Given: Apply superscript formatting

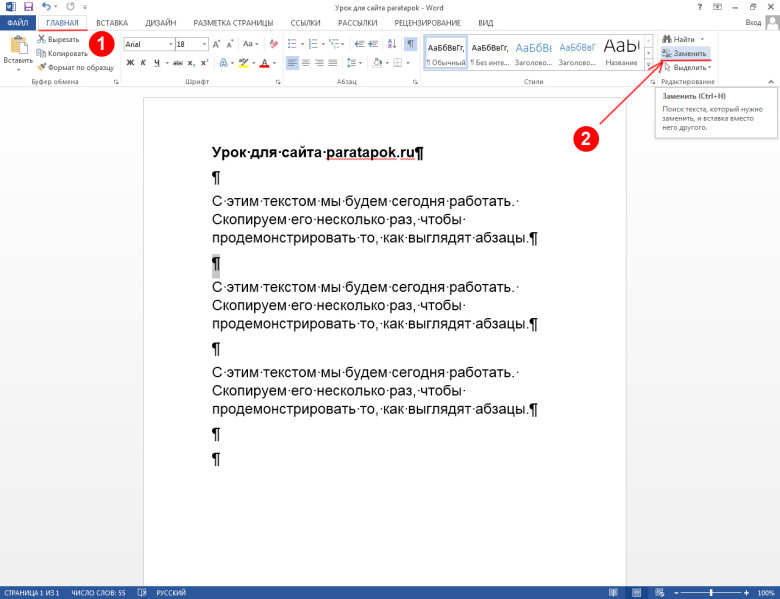Looking at the screenshot, I should (204, 63).
